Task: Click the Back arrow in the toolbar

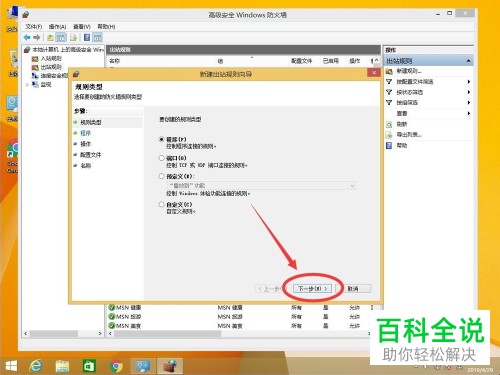Action: click(x=27, y=37)
